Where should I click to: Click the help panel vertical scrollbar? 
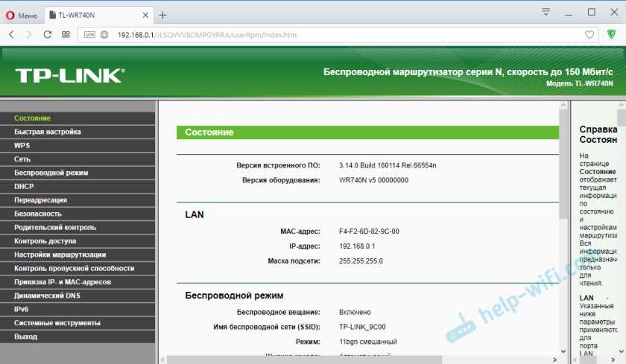pyautogui.click(x=622, y=118)
